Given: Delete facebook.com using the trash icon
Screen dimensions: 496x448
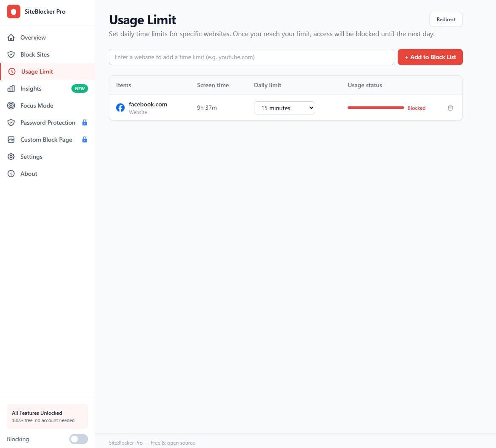Looking at the screenshot, I should 450,108.
